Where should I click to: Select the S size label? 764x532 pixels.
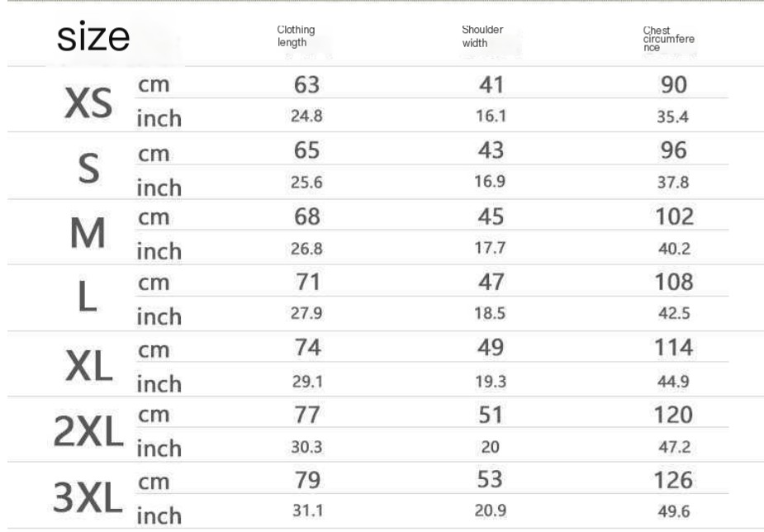(88, 169)
